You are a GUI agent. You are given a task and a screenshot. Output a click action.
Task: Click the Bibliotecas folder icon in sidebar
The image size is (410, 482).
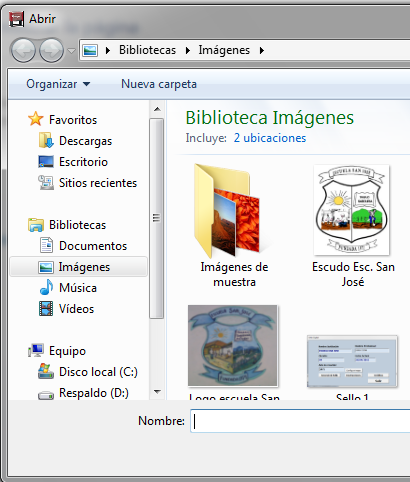tap(36, 225)
